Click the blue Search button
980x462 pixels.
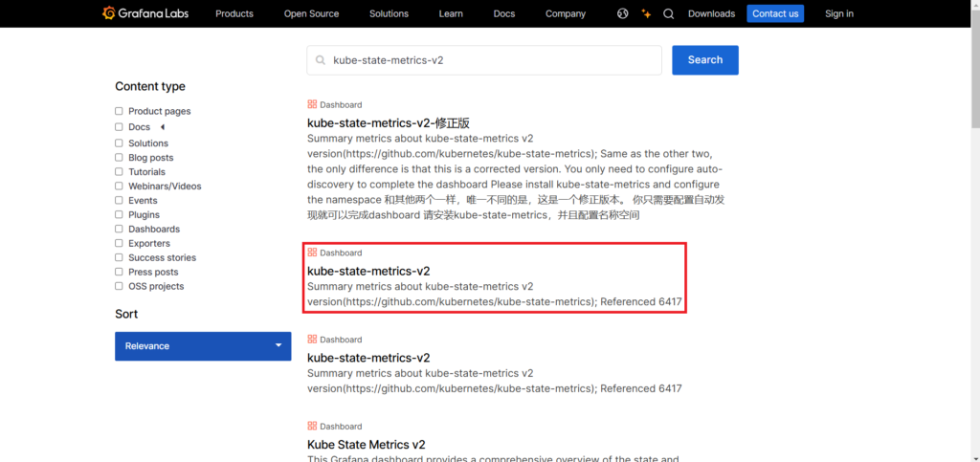click(705, 60)
